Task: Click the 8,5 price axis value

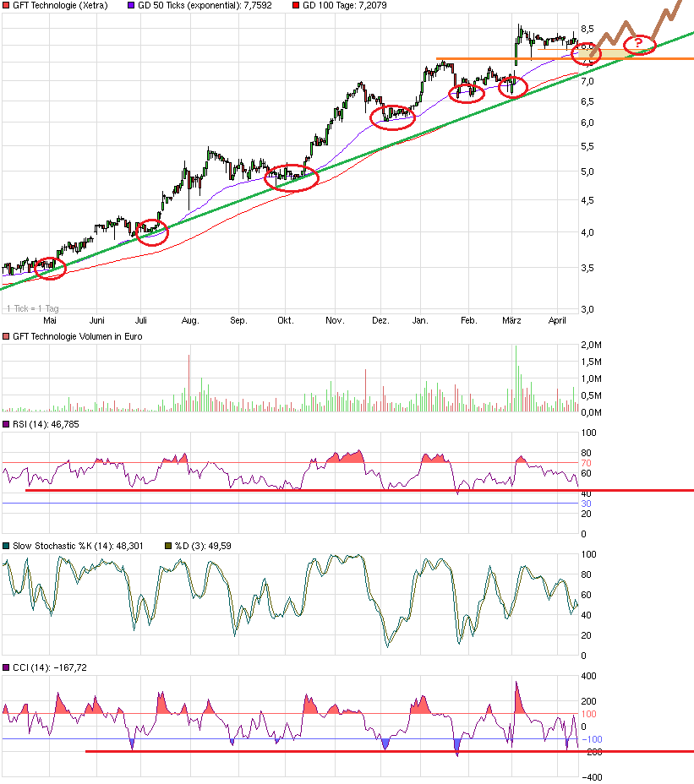Action: coord(587,29)
